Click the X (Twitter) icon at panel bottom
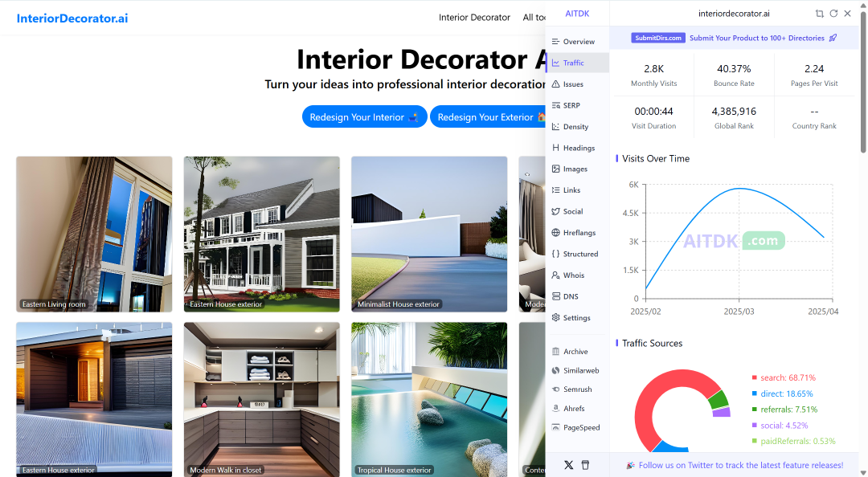The width and height of the screenshot is (868, 477). click(x=568, y=465)
